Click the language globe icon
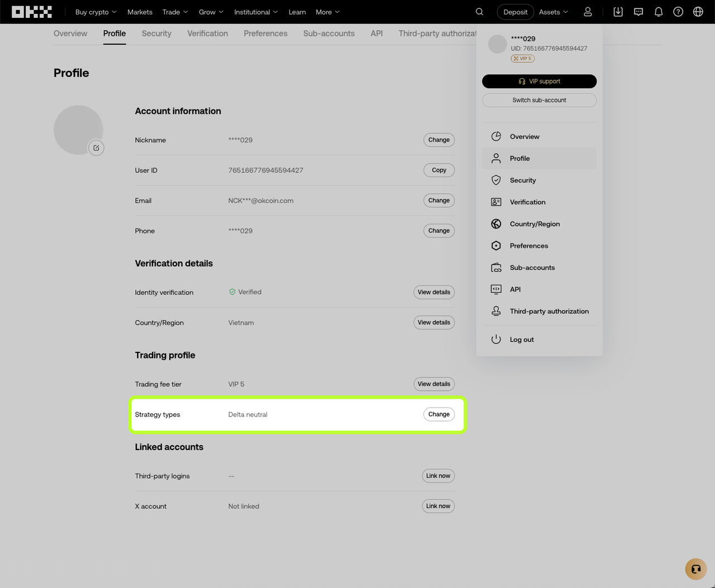 (698, 11)
